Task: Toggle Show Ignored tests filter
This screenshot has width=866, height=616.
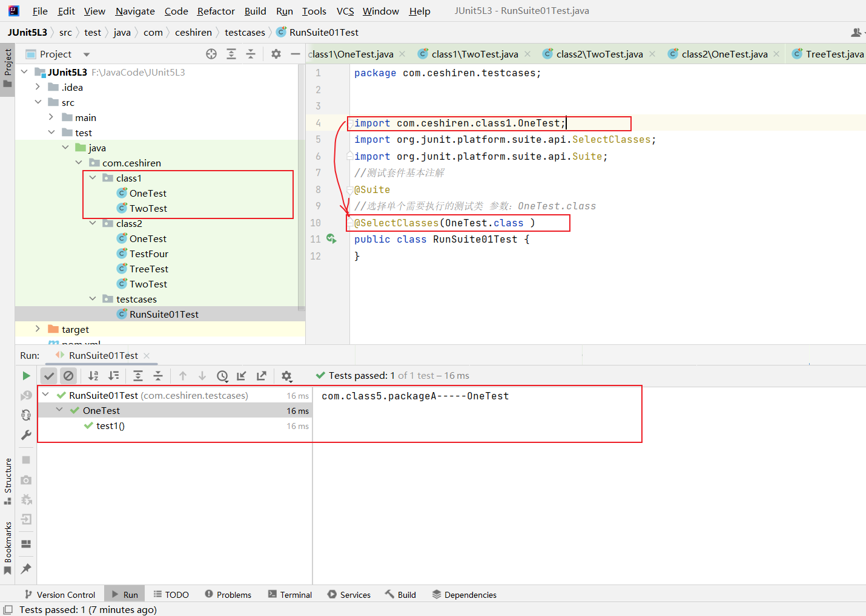Action: click(68, 376)
